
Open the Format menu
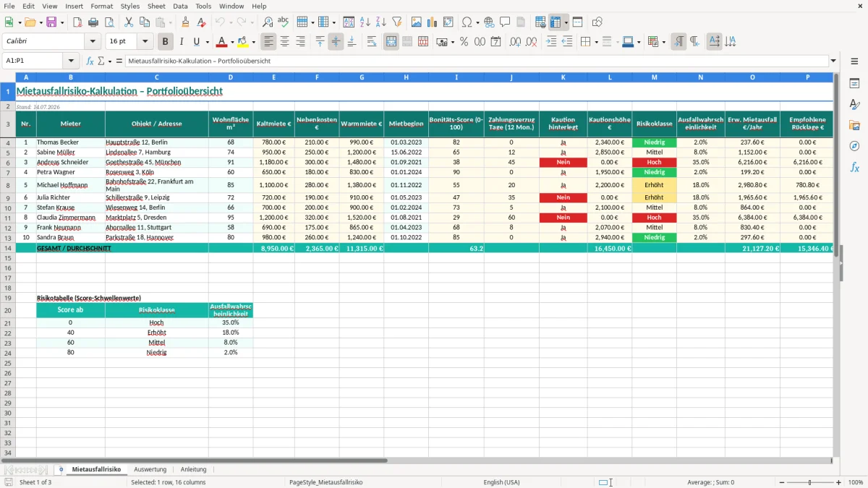[x=101, y=6]
